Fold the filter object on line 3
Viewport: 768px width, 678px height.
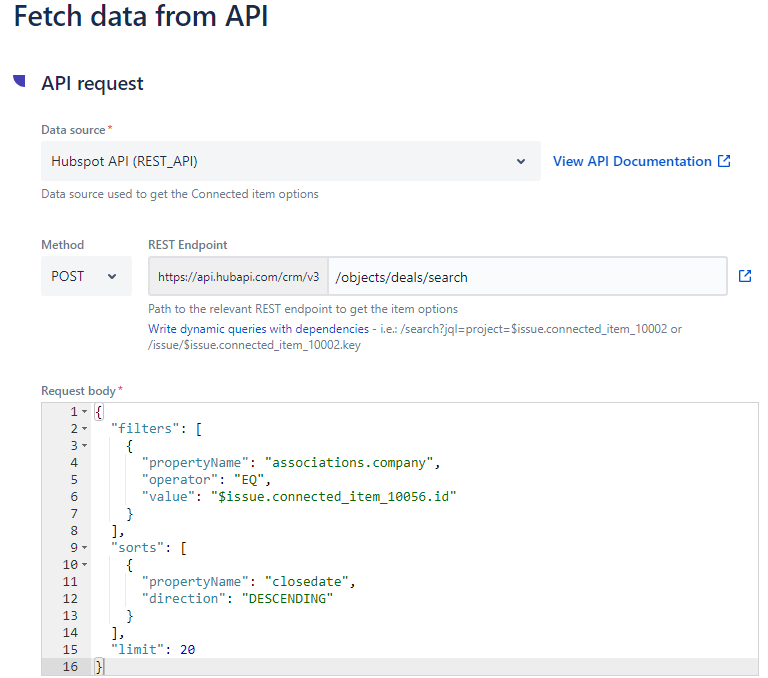pos(85,446)
